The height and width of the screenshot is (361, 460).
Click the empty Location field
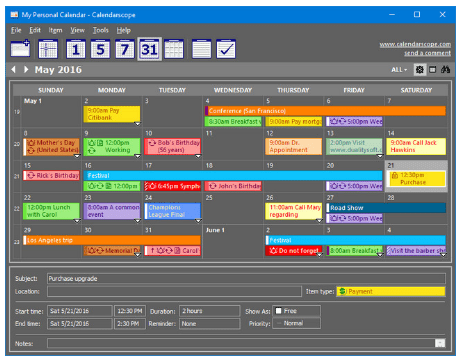click(174, 291)
